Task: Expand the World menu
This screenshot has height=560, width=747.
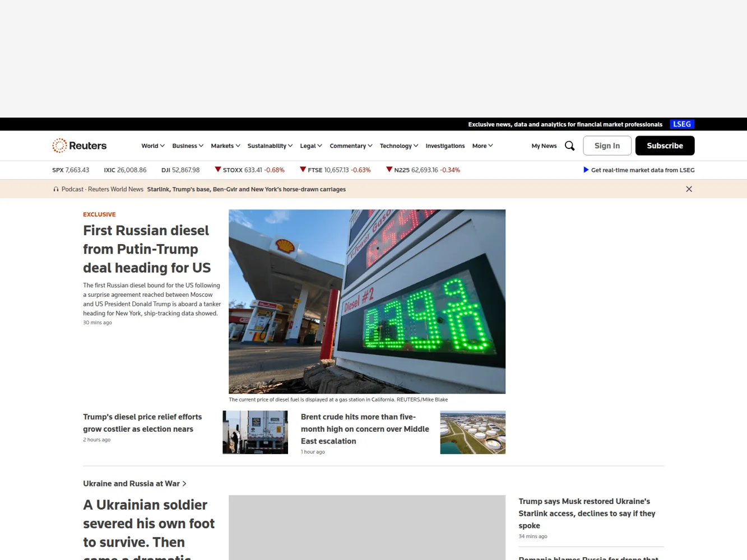Action: [x=153, y=146]
